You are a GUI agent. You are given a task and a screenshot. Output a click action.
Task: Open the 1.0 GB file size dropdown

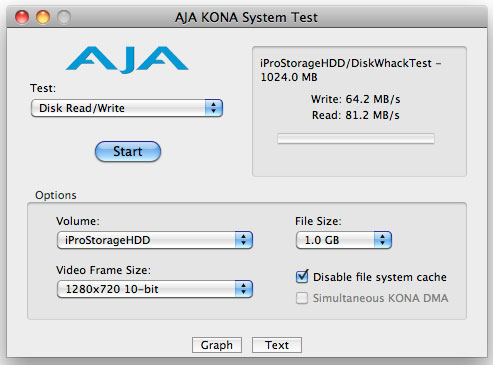(344, 240)
